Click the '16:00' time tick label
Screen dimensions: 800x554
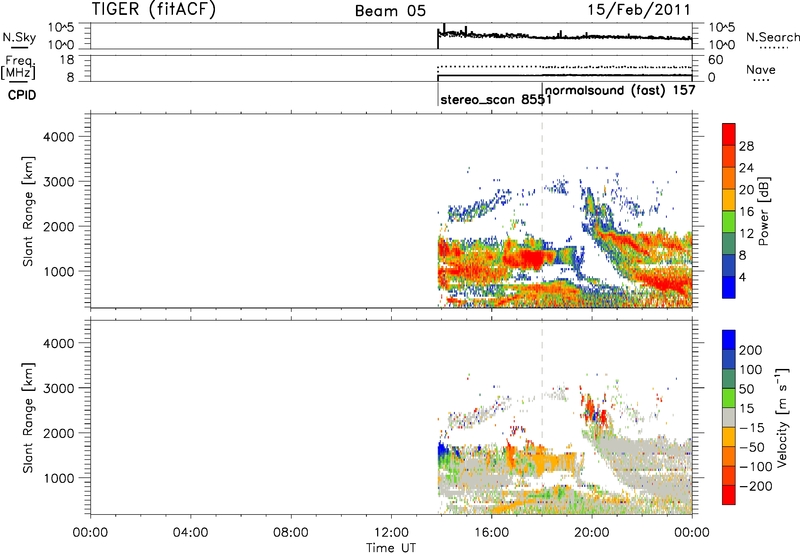[491, 533]
